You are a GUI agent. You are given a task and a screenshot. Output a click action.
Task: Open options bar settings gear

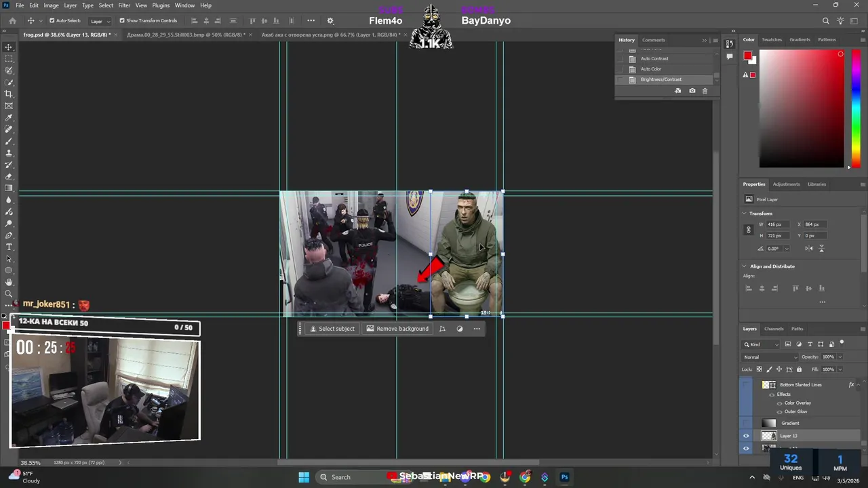[x=330, y=20]
